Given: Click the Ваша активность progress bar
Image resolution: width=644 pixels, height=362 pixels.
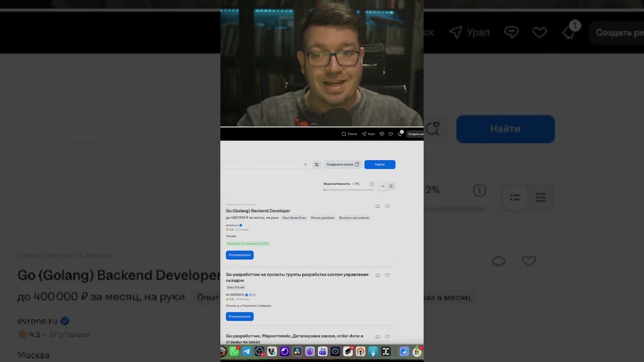Looking at the screenshot, I should click(x=349, y=190).
